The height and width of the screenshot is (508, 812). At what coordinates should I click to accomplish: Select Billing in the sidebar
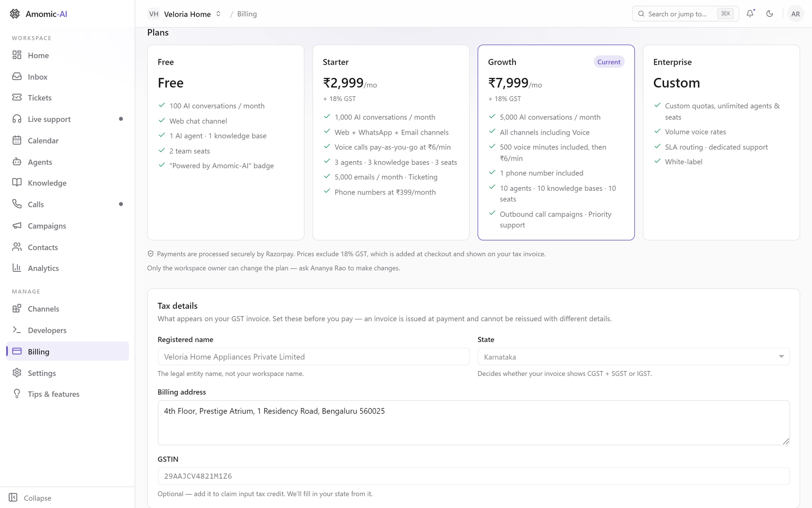coord(68,351)
